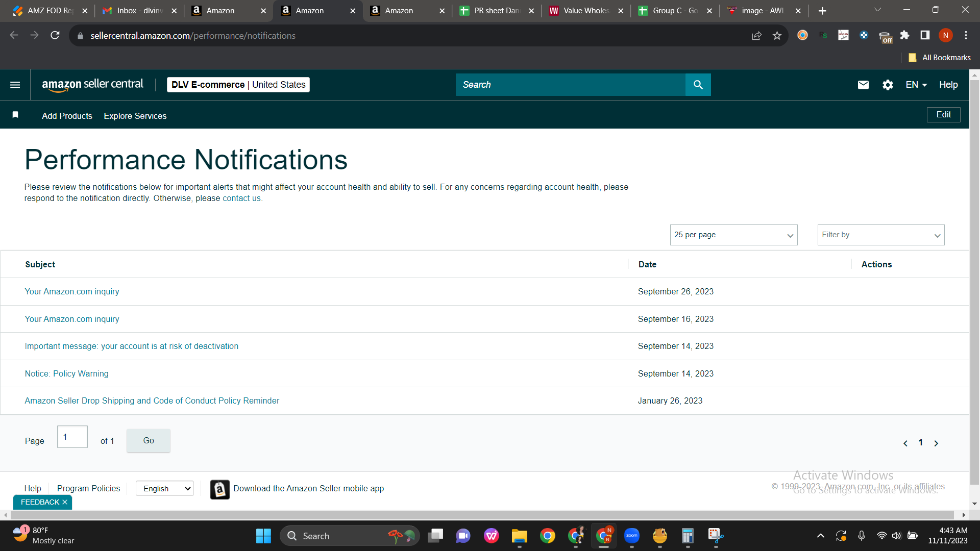
Task: Click the page number input box
Action: pos(72,437)
